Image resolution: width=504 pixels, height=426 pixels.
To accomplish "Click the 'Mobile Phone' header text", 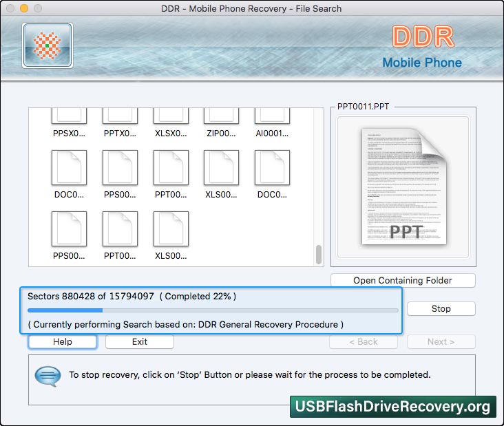I will pos(422,63).
